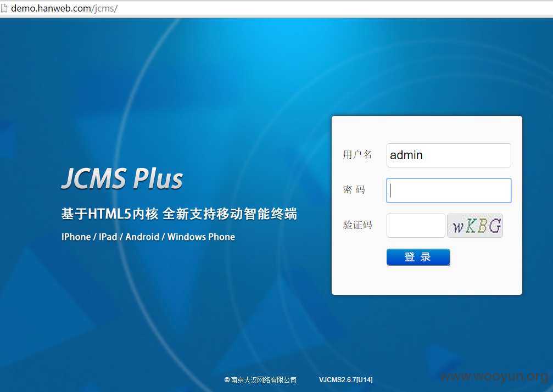Click the 南京大汉网络有限公司 copyright text
Image resolution: width=553 pixels, height=392 pixels.
tap(260, 380)
